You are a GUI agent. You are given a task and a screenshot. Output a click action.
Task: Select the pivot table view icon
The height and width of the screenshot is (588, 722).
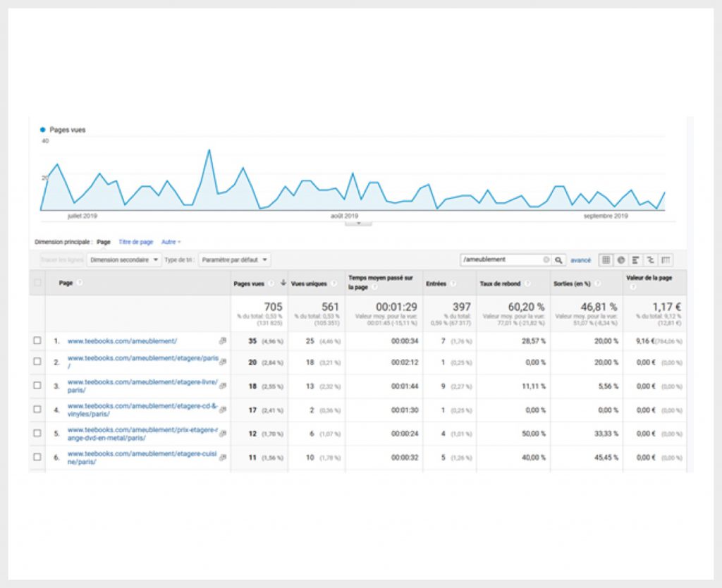(x=665, y=260)
